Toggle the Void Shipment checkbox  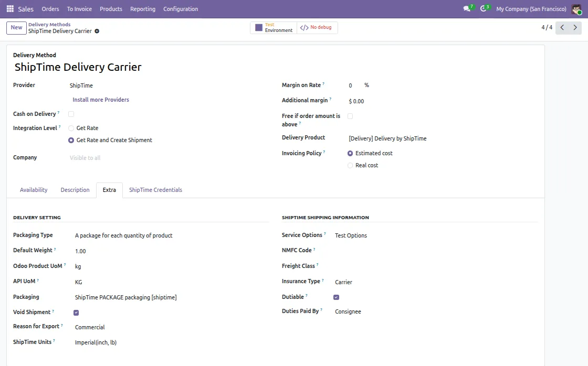76,313
